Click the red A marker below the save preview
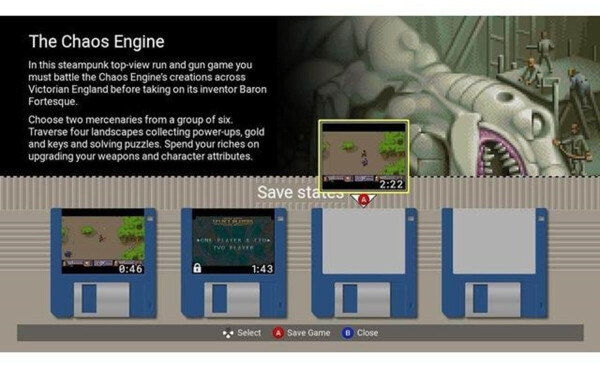Viewport: 600px width, 369px height. pyautogui.click(x=364, y=200)
